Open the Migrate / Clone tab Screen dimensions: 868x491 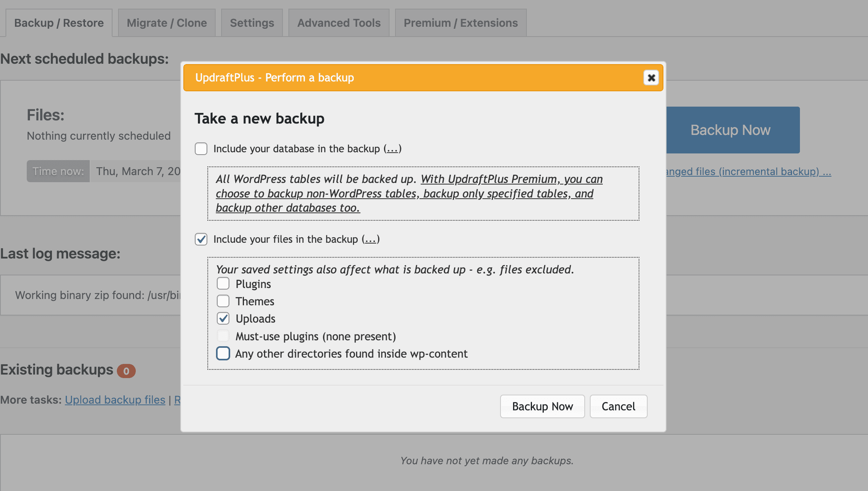coord(167,23)
